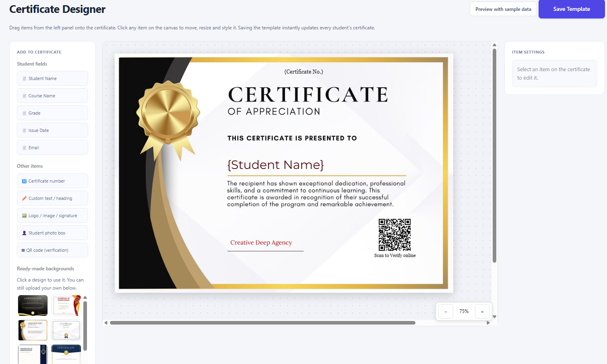Choose the gold seal swoosh background

(x=33, y=330)
